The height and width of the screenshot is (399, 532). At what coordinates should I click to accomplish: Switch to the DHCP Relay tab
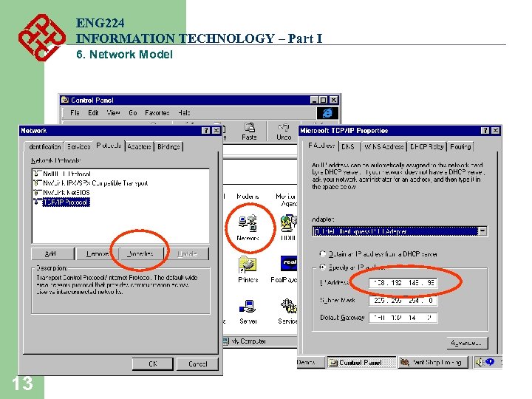(426, 146)
